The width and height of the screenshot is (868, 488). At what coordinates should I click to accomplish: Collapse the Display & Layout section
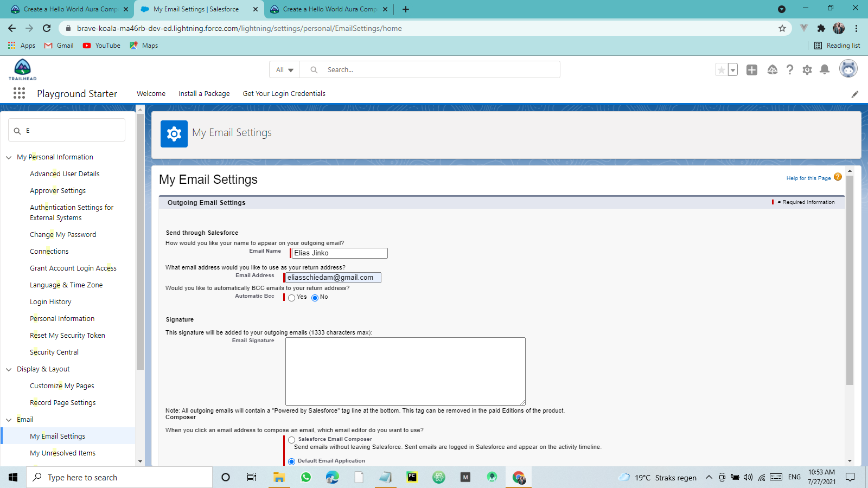(9, 369)
